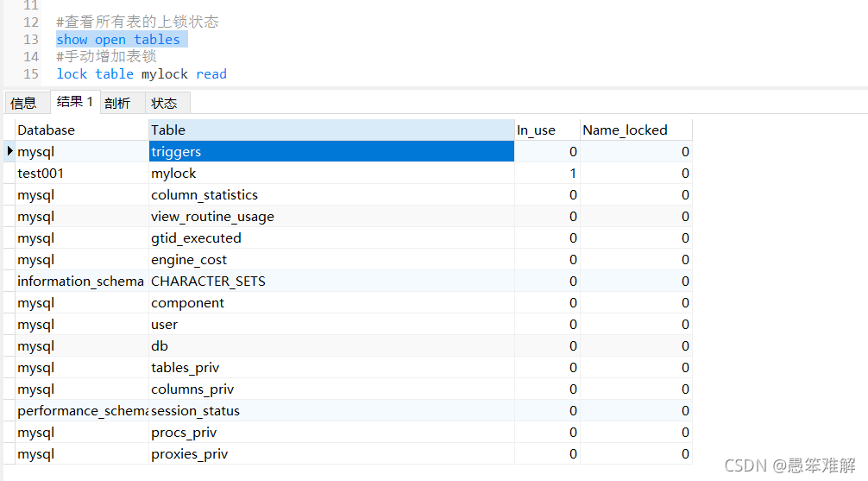Select the mylock table cell
Image resolution: width=868 pixels, height=481 pixels.
click(x=331, y=173)
